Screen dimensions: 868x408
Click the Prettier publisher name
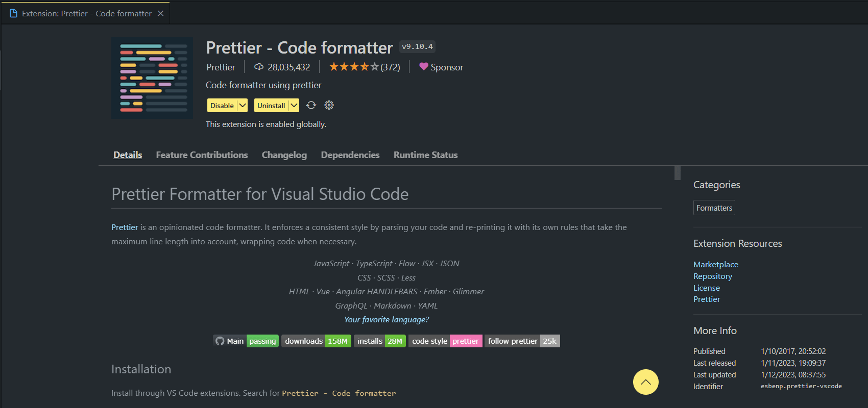[x=221, y=67]
